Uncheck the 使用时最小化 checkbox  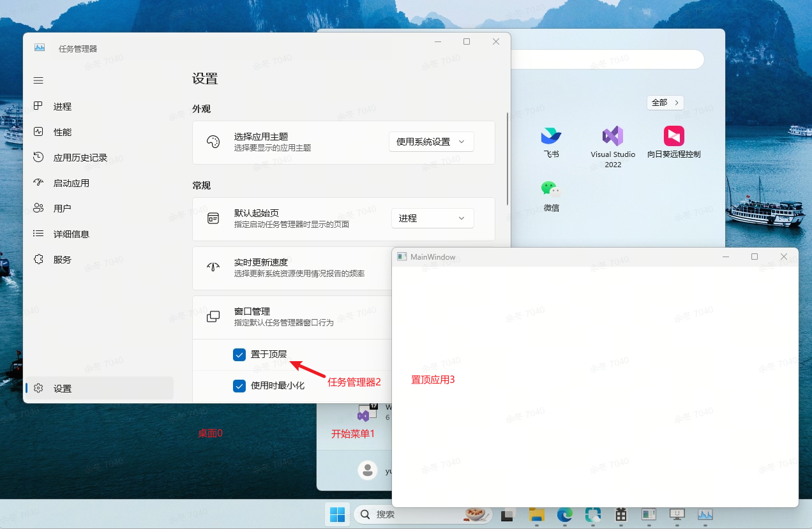pos(239,385)
